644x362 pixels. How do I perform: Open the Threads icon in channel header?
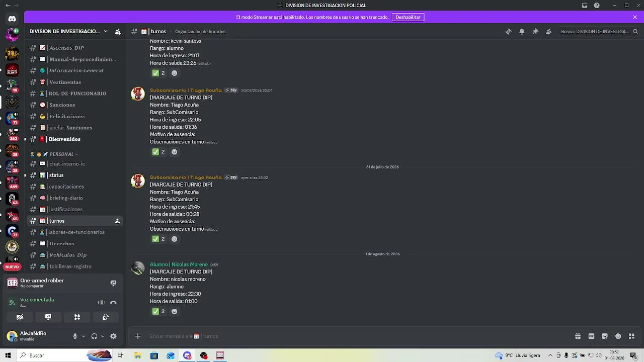point(508,31)
